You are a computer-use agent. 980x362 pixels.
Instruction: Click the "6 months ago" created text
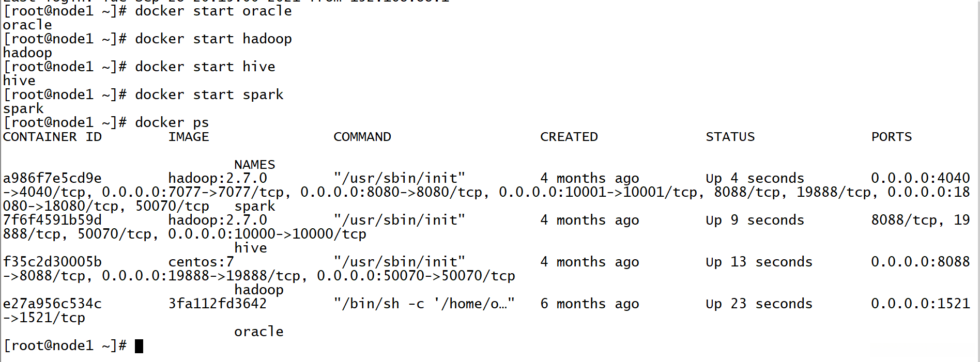tap(589, 304)
